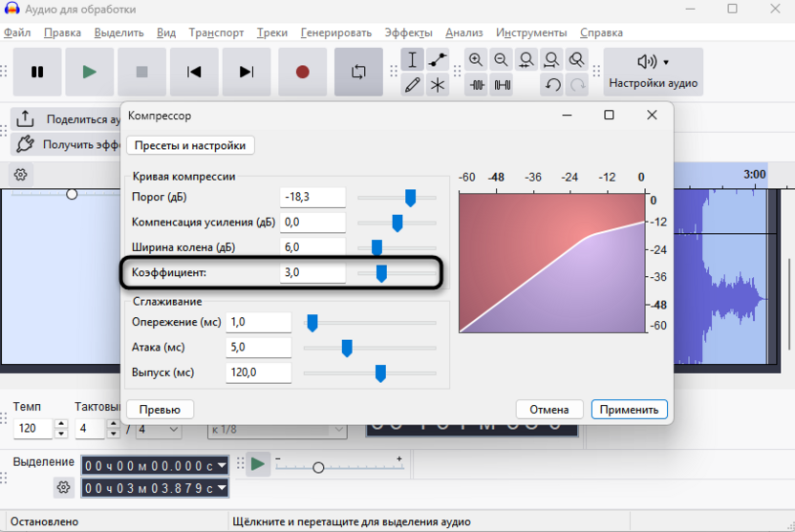
Task: Open the Анализ menu
Action: [x=463, y=32]
